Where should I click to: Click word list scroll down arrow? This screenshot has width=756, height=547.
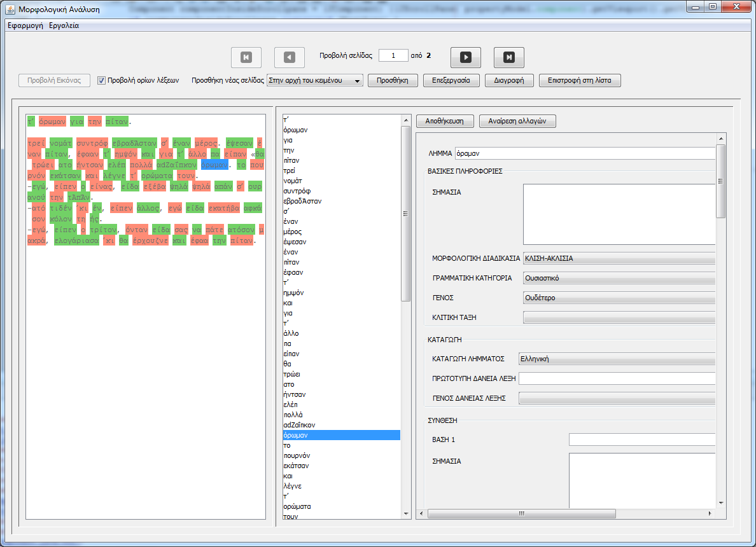[405, 514]
